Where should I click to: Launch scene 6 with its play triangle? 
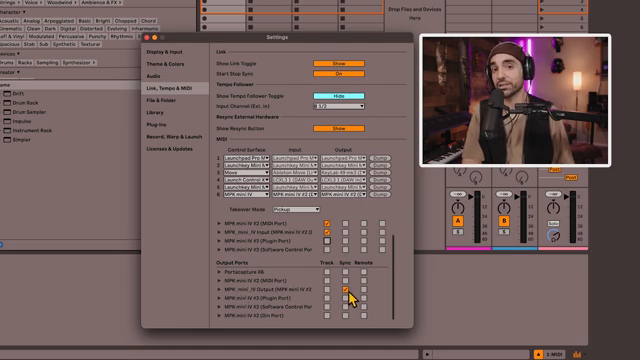point(542,27)
